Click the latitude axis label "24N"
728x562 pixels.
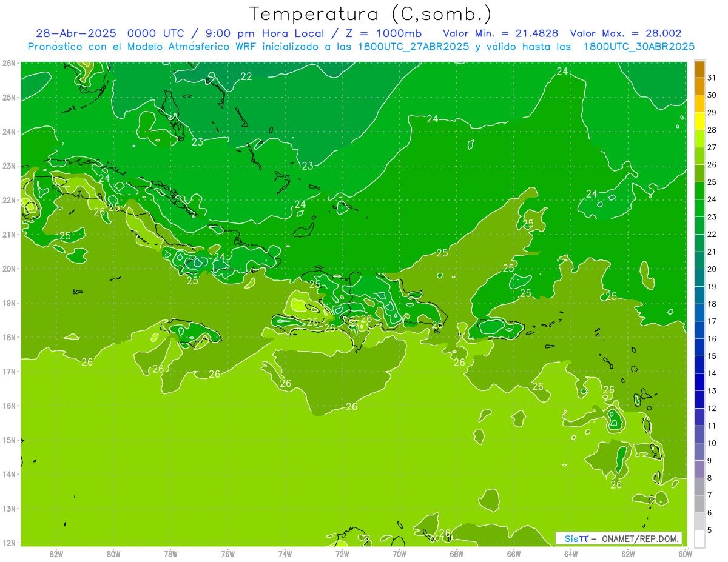point(8,132)
